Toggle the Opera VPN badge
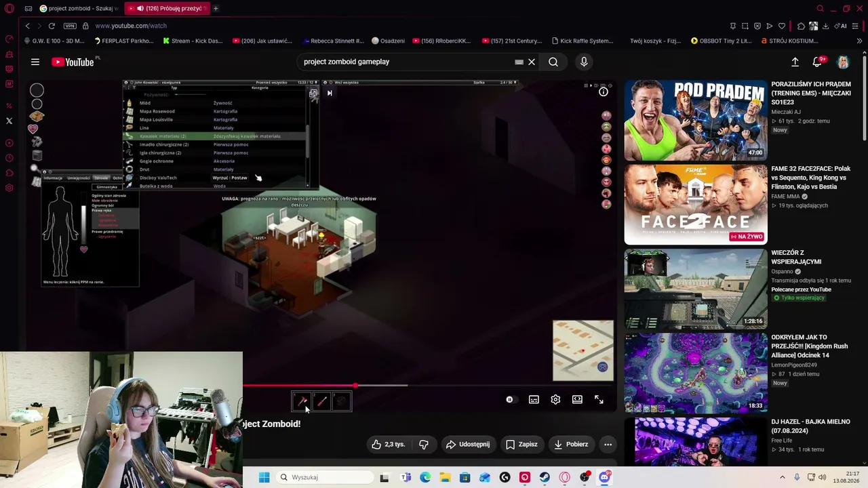 pos(70,26)
